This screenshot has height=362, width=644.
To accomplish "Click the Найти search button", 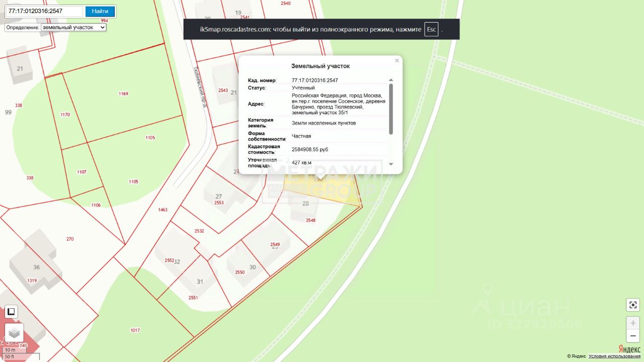I will [x=100, y=11].
